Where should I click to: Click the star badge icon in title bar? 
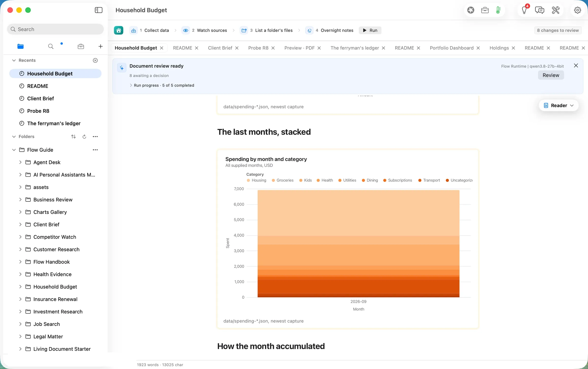[x=471, y=10]
